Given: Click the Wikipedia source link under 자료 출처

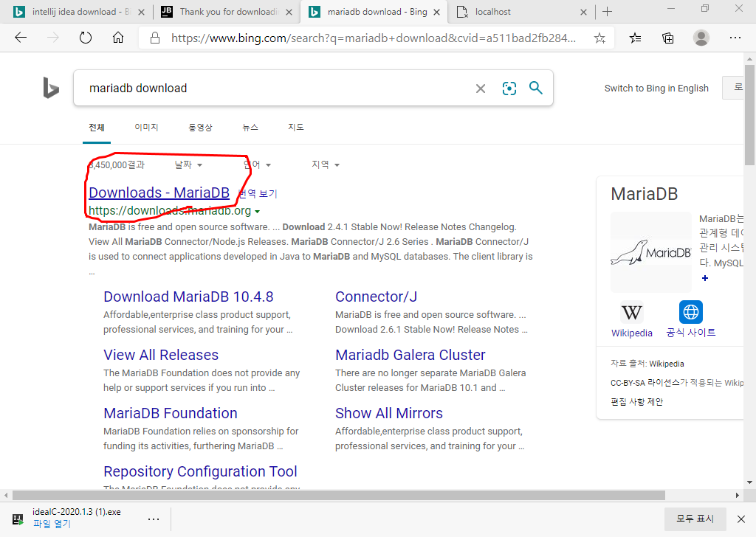Looking at the screenshot, I should click(x=667, y=364).
